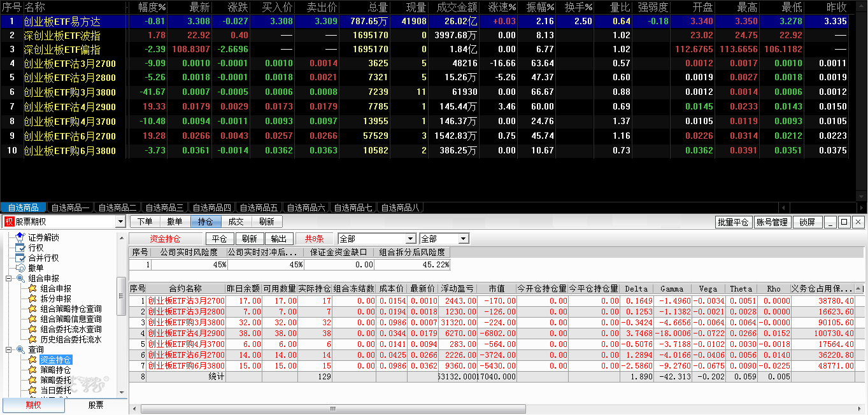Click the 行权 exercise icon in tree

click(20, 247)
